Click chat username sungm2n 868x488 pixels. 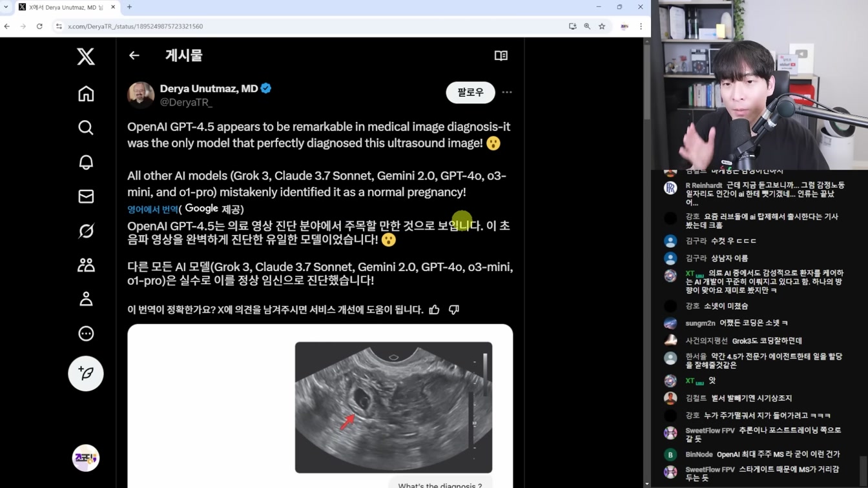pos(700,323)
